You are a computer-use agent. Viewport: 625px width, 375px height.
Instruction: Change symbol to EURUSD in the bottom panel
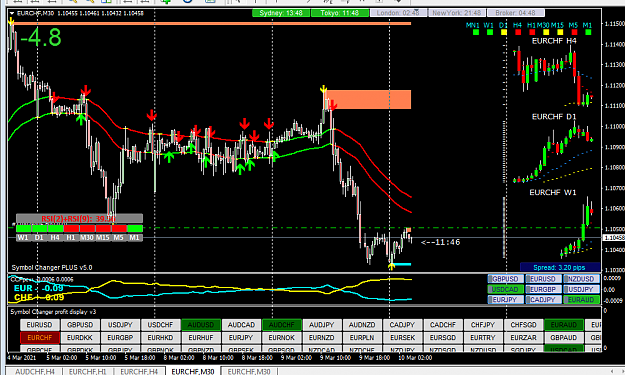[39, 325]
